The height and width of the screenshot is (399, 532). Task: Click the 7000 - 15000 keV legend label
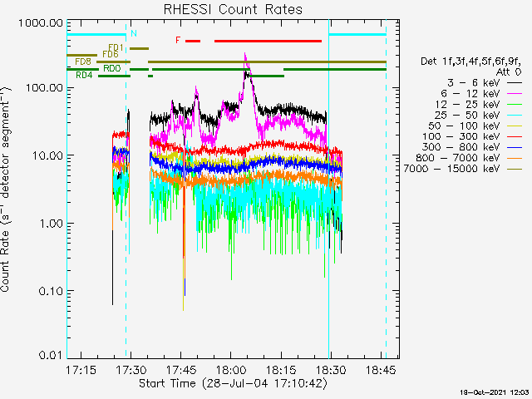451,169
